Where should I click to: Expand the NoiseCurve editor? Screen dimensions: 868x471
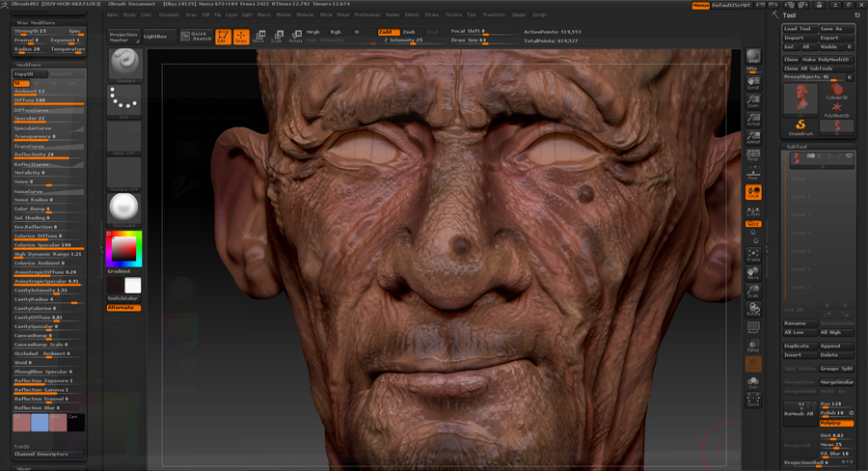coord(49,191)
